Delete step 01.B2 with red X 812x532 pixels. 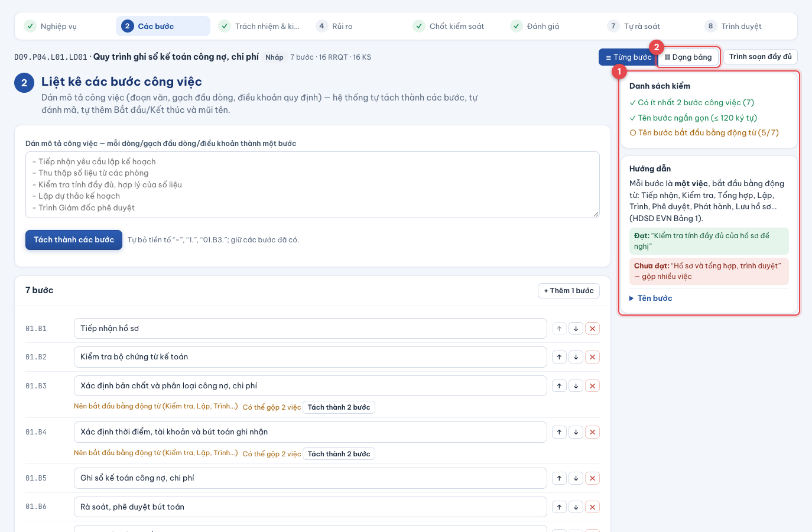[592, 357]
